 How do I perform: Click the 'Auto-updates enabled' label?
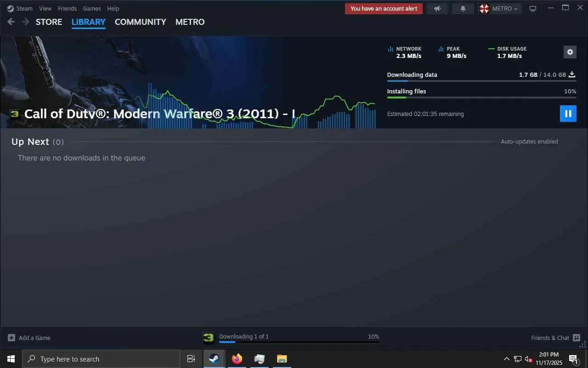(529, 142)
